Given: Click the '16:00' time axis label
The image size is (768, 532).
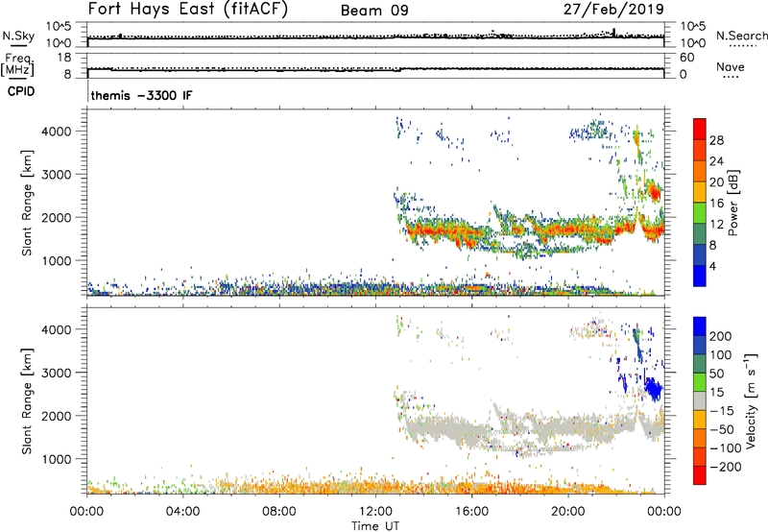Looking at the screenshot, I should tap(471, 512).
